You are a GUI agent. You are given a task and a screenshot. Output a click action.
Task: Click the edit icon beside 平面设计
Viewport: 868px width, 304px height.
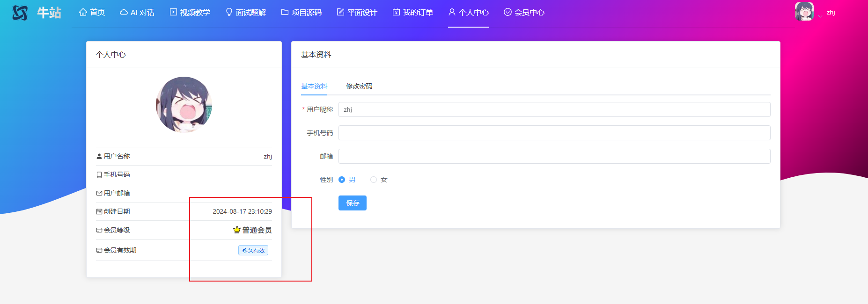[340, 12]
